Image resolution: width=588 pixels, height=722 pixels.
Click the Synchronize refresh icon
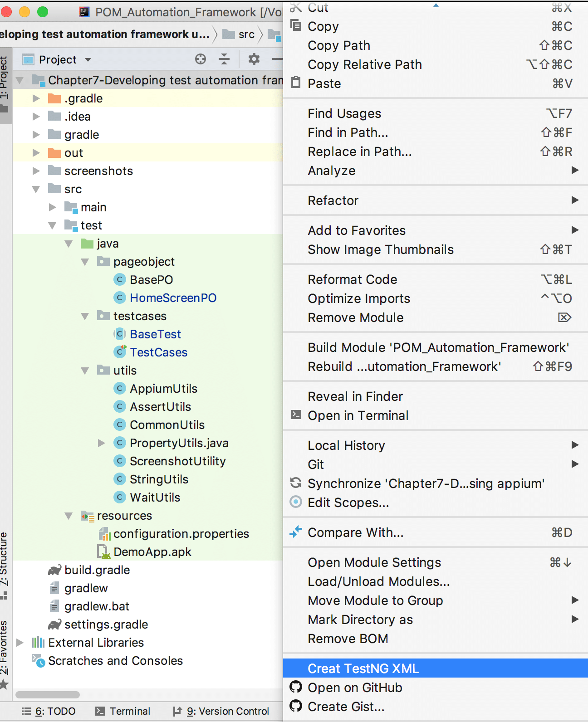click(x=296, y=483)
